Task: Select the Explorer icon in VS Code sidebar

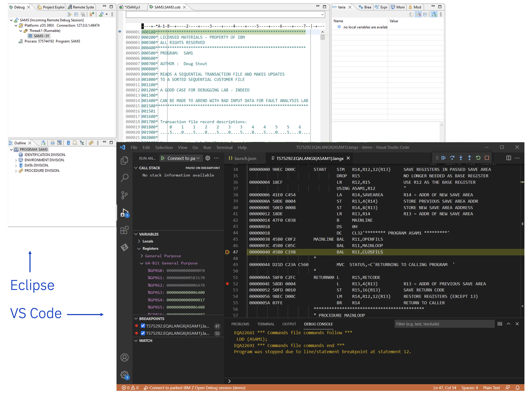Action: pyautogui.click(x=124, y=160)
